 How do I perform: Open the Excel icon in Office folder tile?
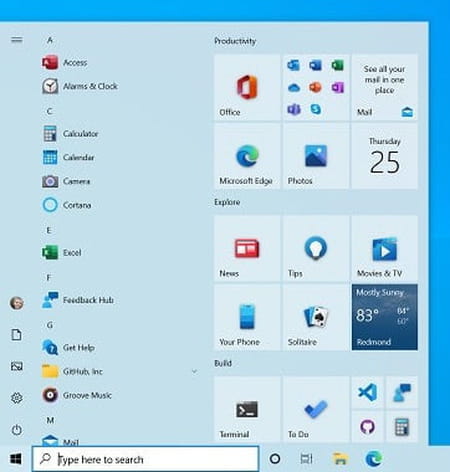(x=337, y=65)
